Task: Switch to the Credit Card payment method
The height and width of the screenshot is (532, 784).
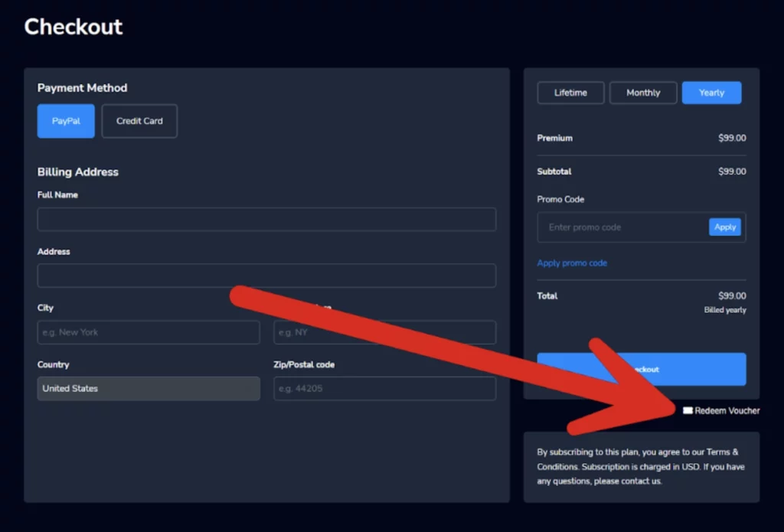Action: coord(139,121)
